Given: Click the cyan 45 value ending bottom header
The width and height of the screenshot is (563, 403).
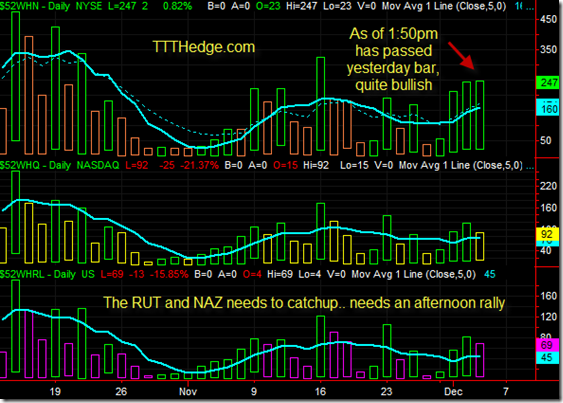Looking at the screenshot, I should coord(490,274).
